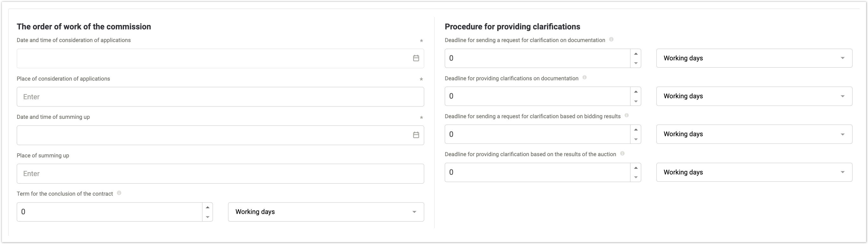Decrement deadline for providing documentation clarifications
This screenshot has width=868, height=244.
tap(635, 101)
